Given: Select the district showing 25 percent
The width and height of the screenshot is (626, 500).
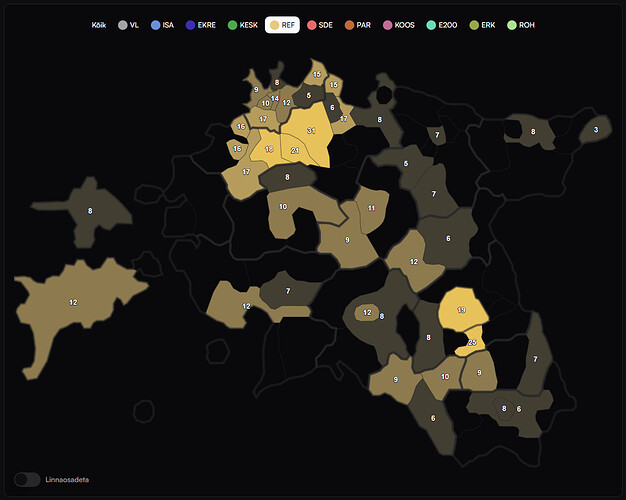Looking at the screenshot, I should (473, 341).
